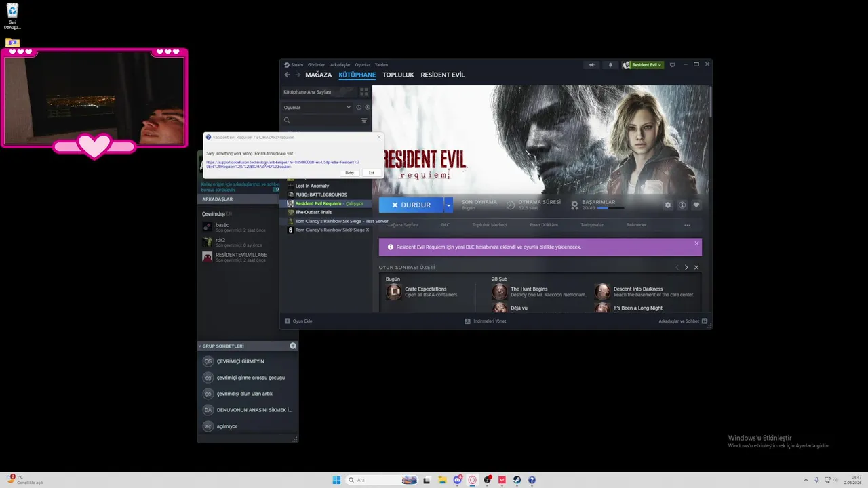Open Steam from the Windows taskbar

[x=517, y=480]
